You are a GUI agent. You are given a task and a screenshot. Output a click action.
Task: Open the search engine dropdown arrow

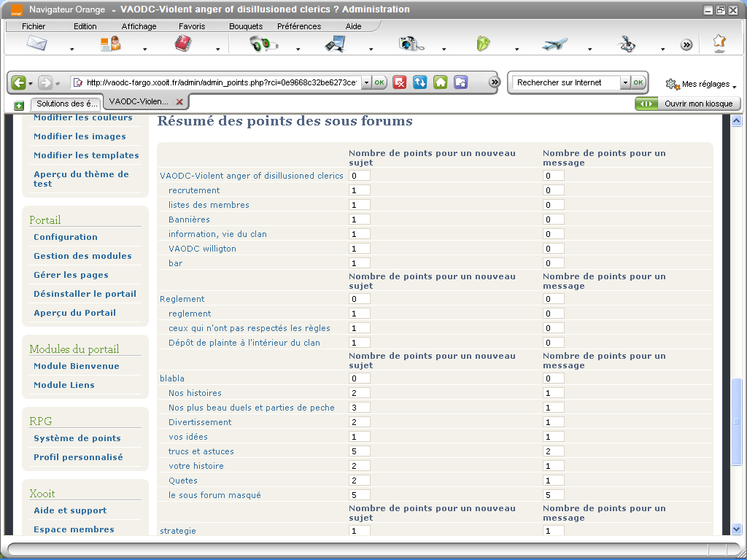625,82
